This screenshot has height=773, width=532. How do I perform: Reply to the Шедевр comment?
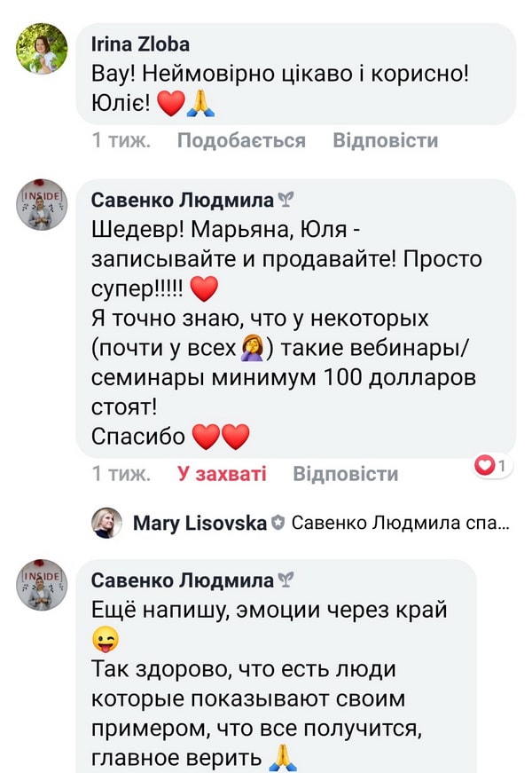[346, 473]
